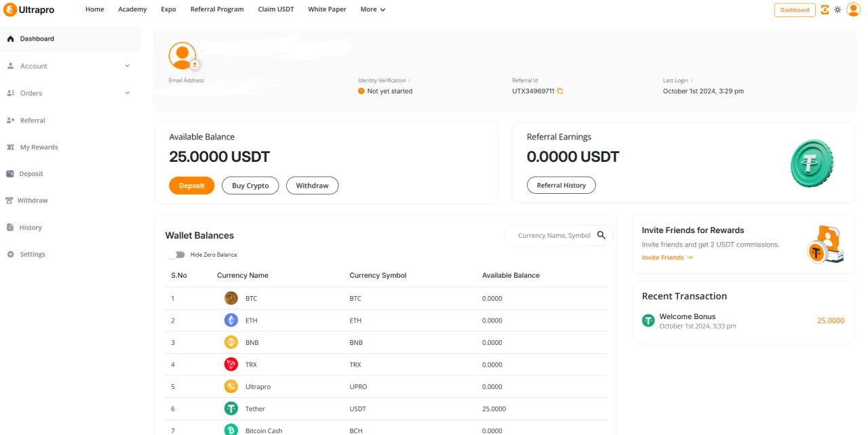Screen dimensions: 868x435
Task: Click the ETH coin icon in wallet table
Action: click(231, 320)
